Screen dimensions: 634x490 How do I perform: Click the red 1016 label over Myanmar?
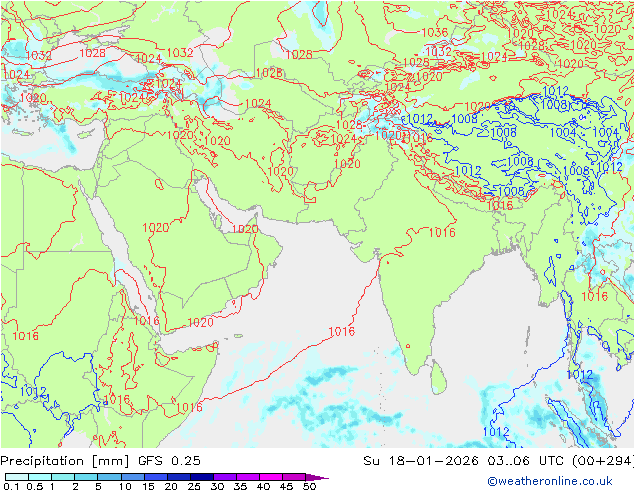click(x=594, y=296)
